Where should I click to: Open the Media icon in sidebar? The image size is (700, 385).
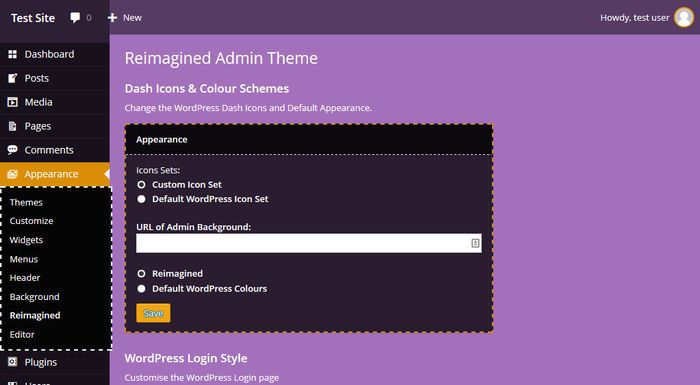click(12, 102)
